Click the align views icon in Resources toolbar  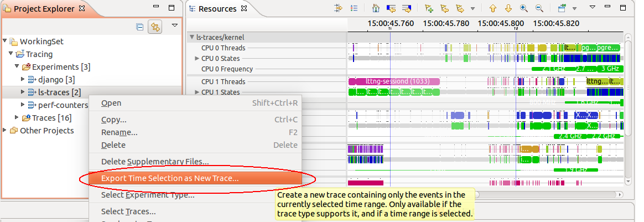click(x=339, y=9)
